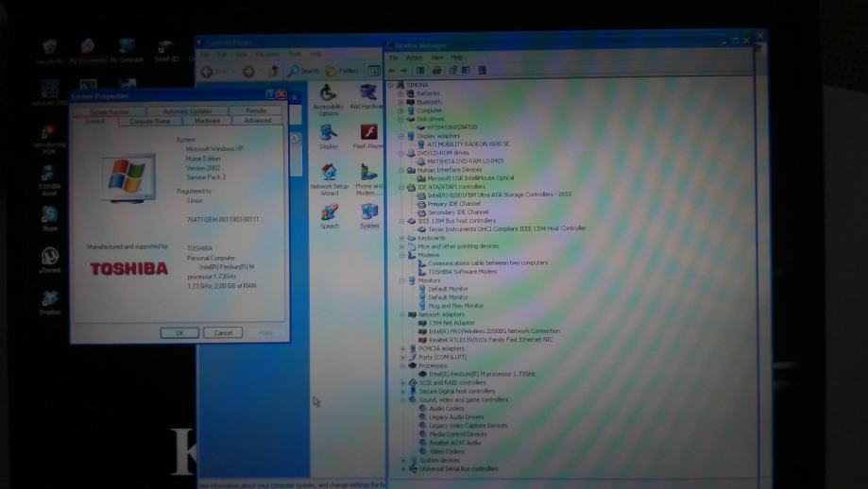Open Device Manager Action menu
The height and width of the screenshot is (489, 868).
click(414, 58)
